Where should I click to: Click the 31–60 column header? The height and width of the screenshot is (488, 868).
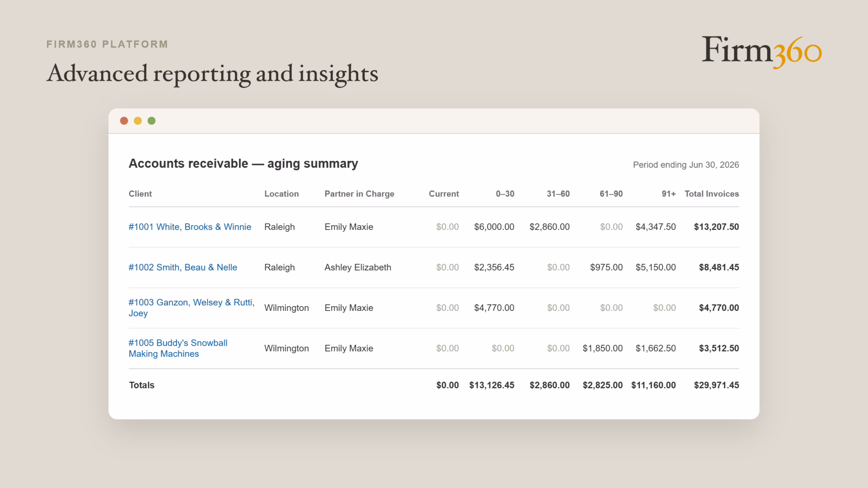pos(558,194)
